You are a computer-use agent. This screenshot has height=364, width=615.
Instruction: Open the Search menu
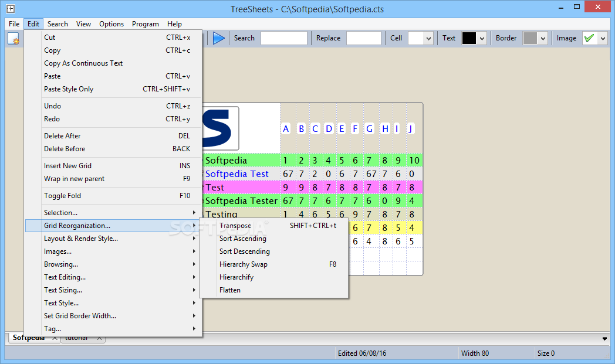pyautogui.click(x=58, y=24)
